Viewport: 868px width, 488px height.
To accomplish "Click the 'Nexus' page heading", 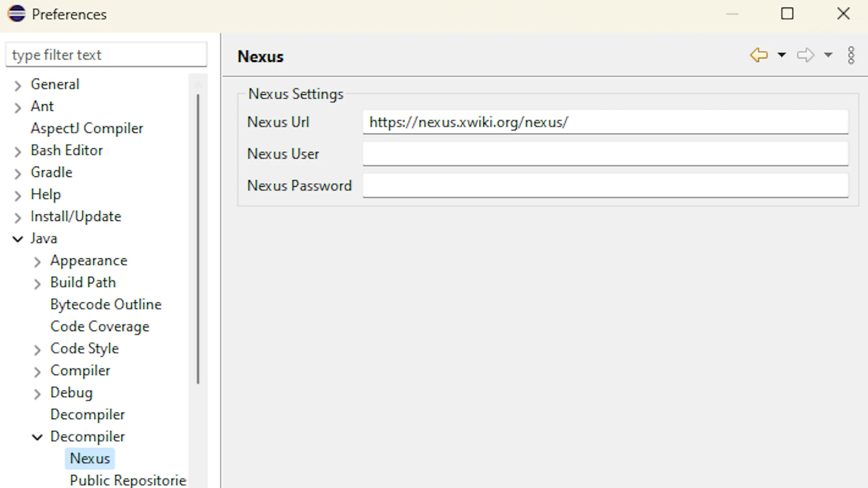I will point(260,56).
